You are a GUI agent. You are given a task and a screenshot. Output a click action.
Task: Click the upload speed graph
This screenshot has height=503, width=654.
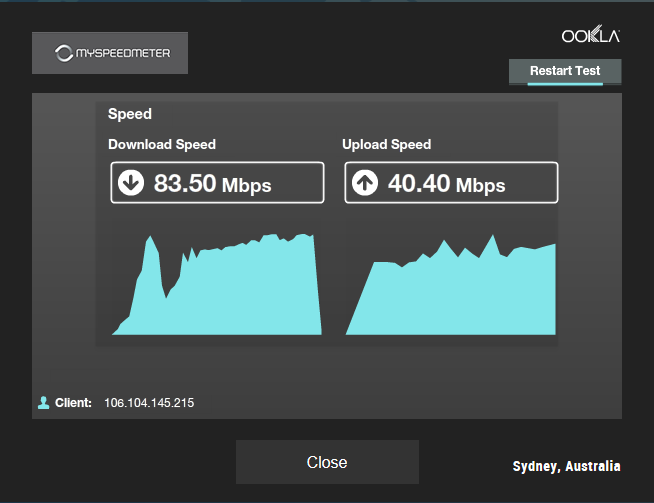(x=450, y=295)
